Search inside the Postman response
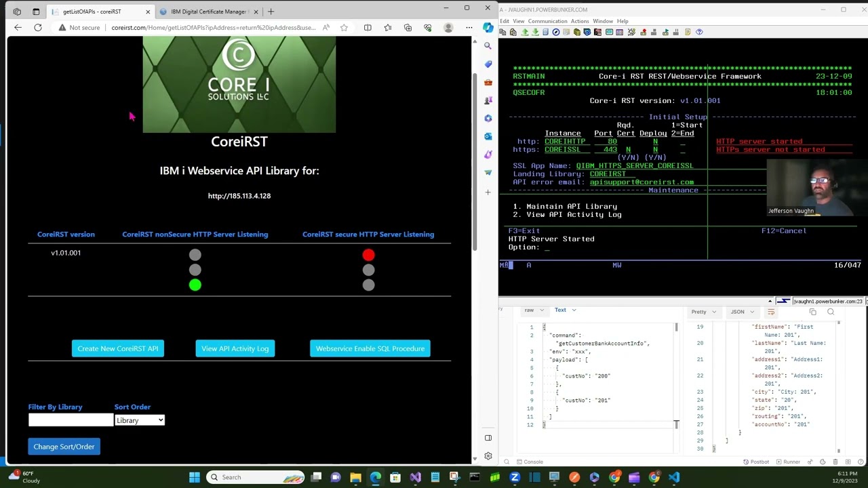The height and width of the screenshot is (488, 868). click(x=831, y=312)
